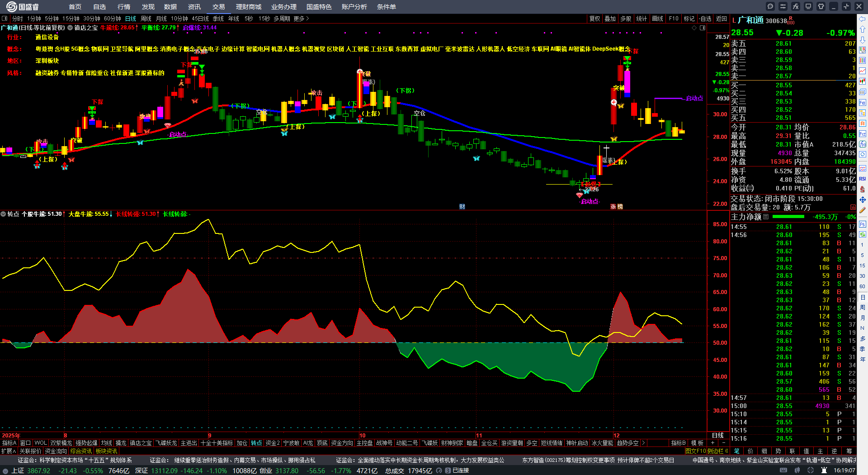Toggle the 叠加 overlay button

click(610, 19)
